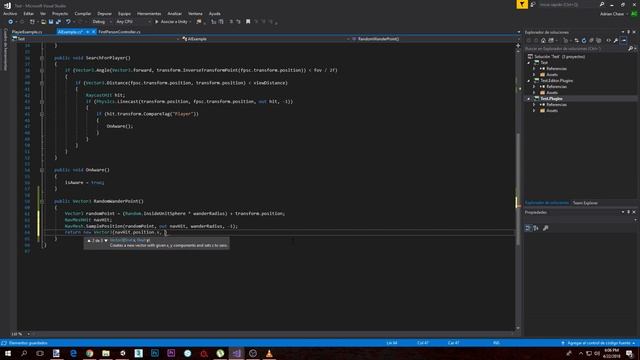Click the Open File folder icon in toolbar
The height and width of the screenshot is (360, 640).
pos(43,22)
